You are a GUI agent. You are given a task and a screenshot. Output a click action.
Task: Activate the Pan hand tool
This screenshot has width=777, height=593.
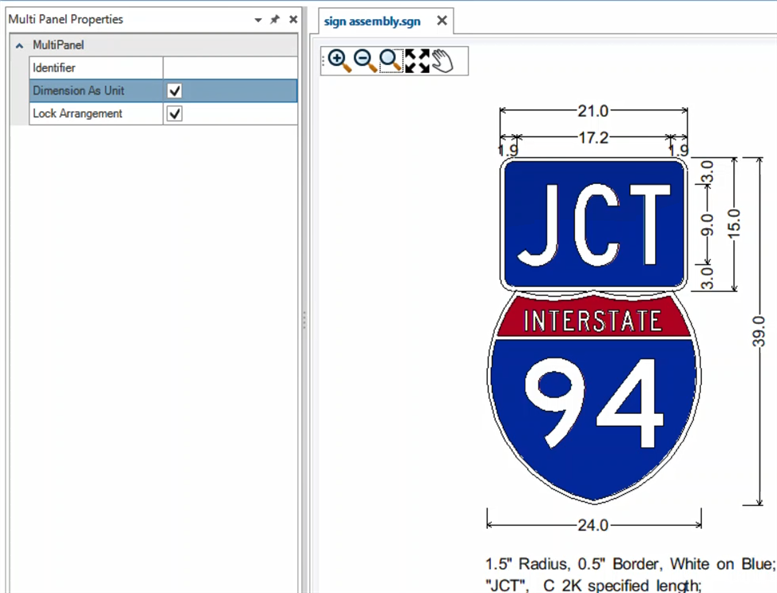point(442,61)
